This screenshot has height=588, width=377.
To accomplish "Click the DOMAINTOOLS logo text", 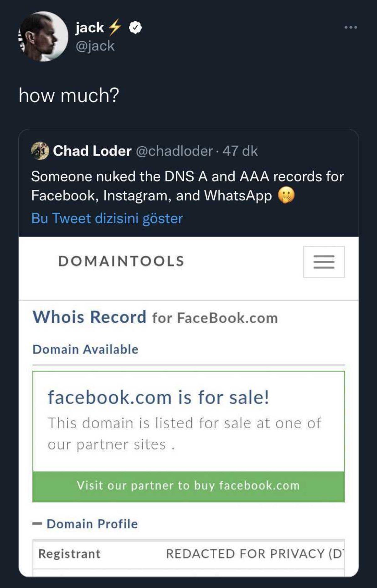I will pyautogui.click(x=121, y=261).
